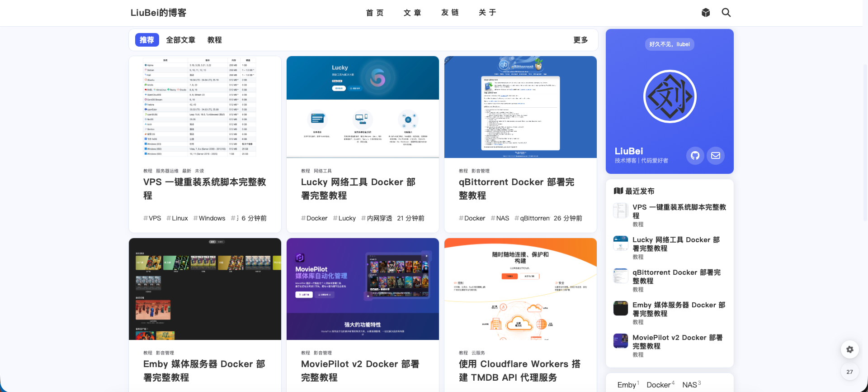Screen dimensions: 868x392
Task: Open Lucky 网络工具 Docker article card title
Action: point(358,189)
